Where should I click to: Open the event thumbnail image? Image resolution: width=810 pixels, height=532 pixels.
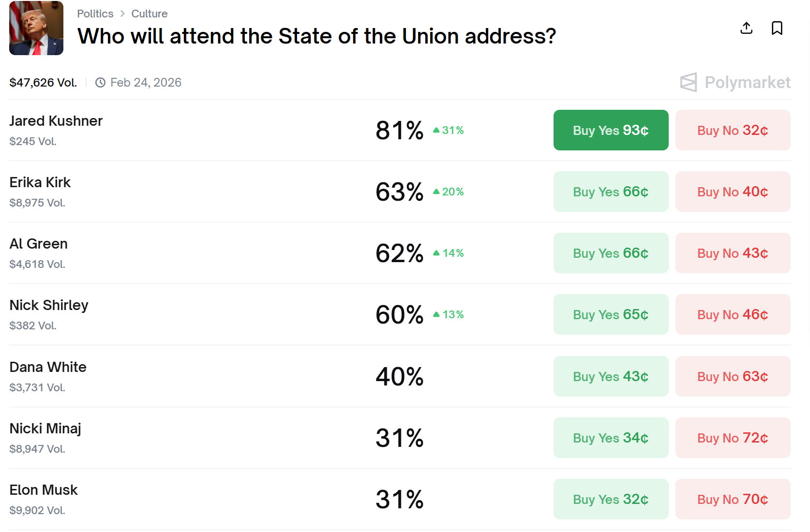[36, 28]
